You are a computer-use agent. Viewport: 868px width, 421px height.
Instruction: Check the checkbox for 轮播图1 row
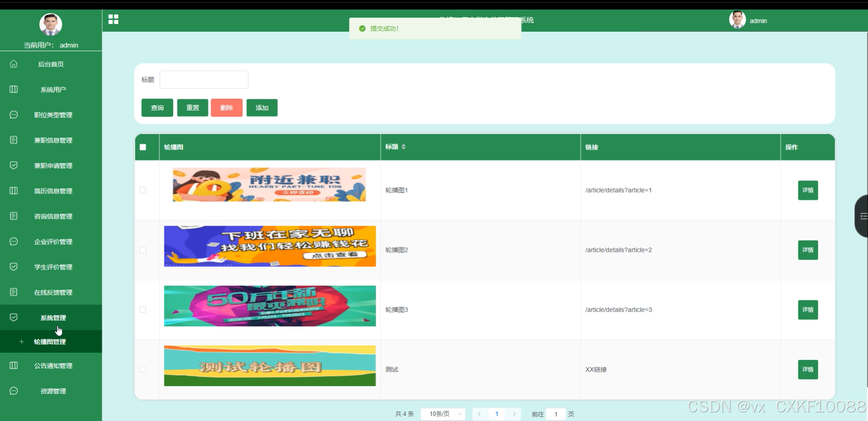(143, 190)
